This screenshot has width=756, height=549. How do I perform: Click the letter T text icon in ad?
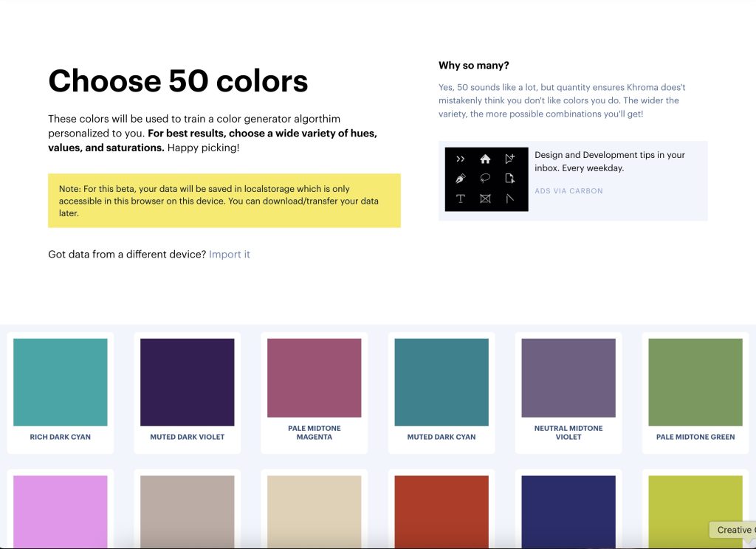point(461,198)
